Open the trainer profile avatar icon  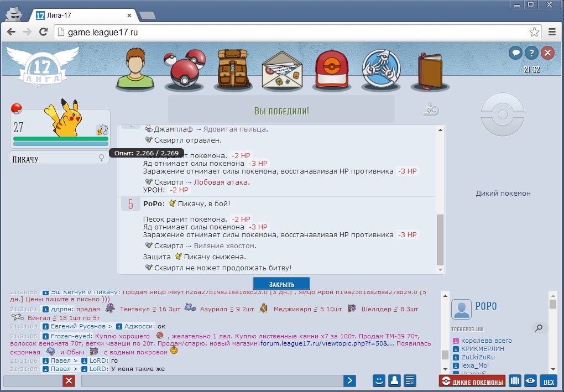click(135, 69)
